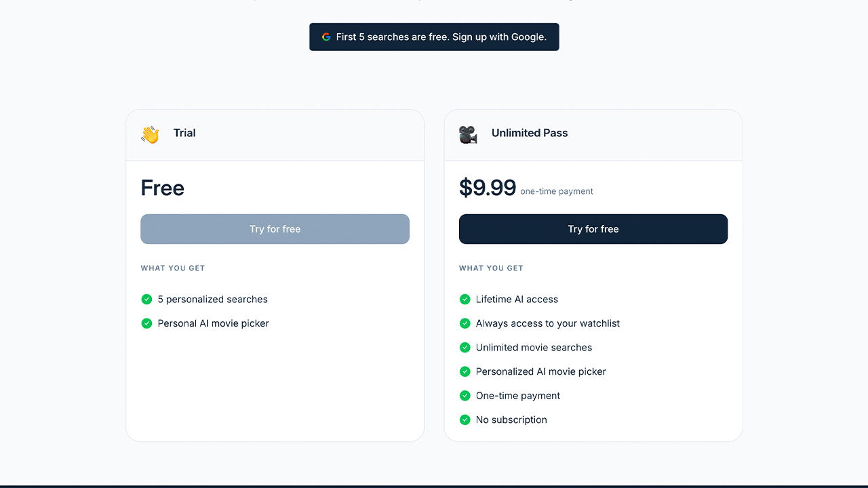Select the Trial plan heading
868x488 pixels.
point(184,133)
